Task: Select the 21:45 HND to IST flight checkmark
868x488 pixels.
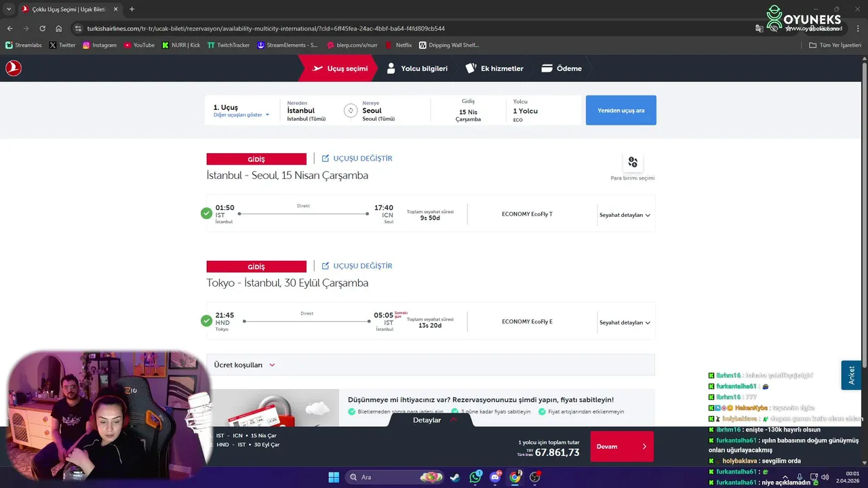Action: pos(206,321)
